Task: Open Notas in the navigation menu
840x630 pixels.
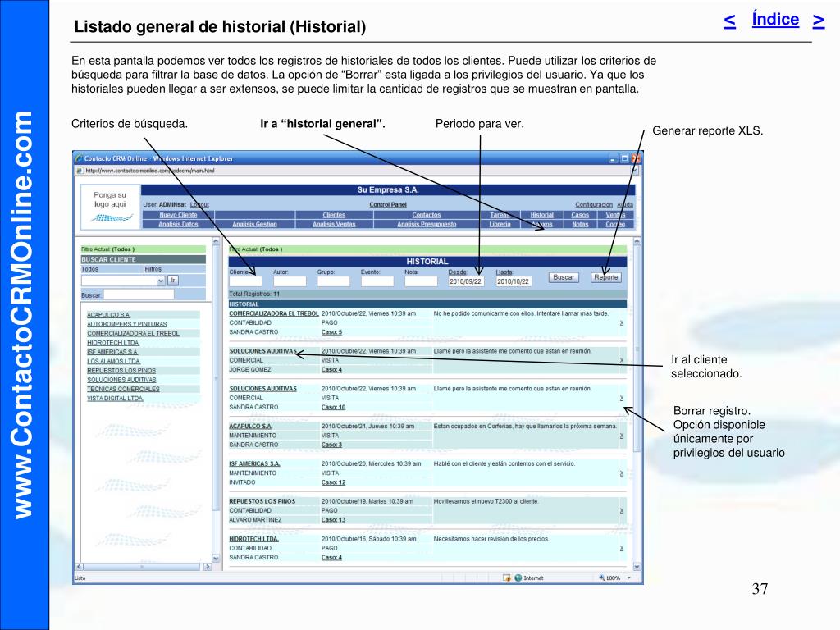Action: click(580, 224)
